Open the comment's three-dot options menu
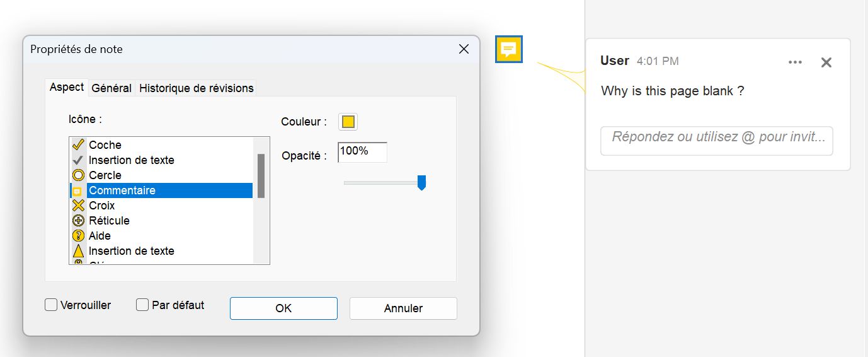Image resolution: width=868 pixels, height=357 pixels. coord(795,62)
